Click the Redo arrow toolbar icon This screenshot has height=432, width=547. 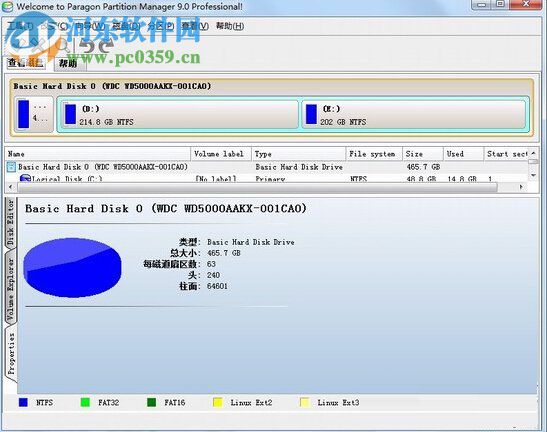[x=106, y=45]
